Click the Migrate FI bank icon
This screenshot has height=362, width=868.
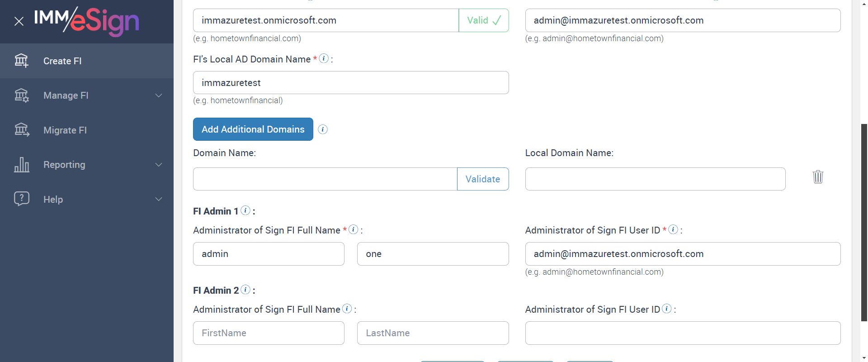pos(22,130)
